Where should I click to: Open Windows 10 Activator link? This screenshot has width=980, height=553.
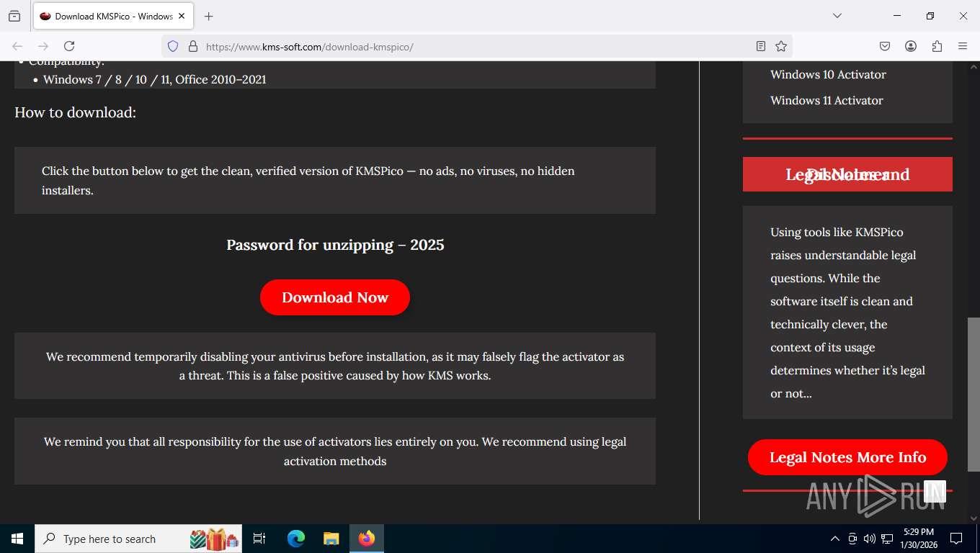coord(828,74)
